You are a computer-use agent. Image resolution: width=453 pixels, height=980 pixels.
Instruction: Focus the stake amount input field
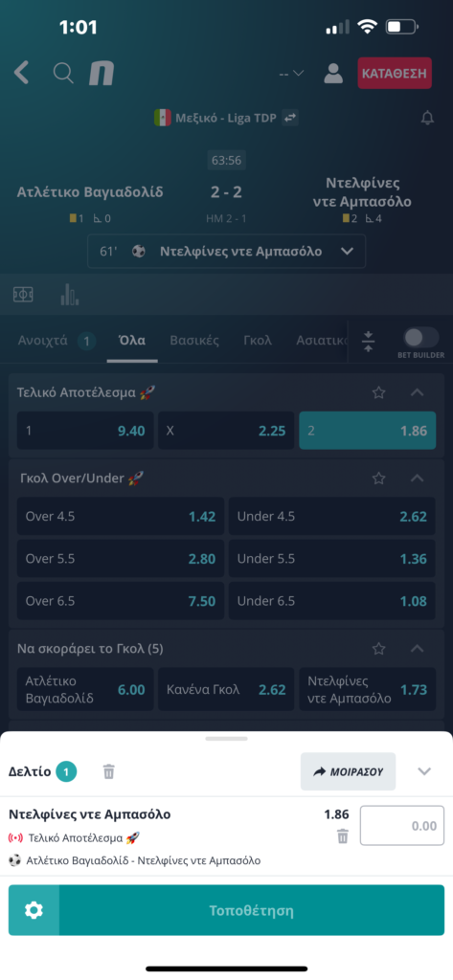(402, 826)
